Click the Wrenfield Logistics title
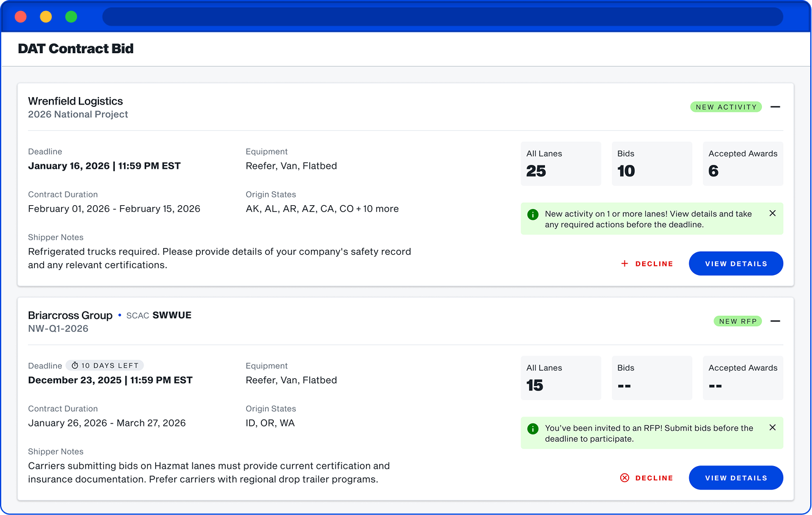 point(76,101)
